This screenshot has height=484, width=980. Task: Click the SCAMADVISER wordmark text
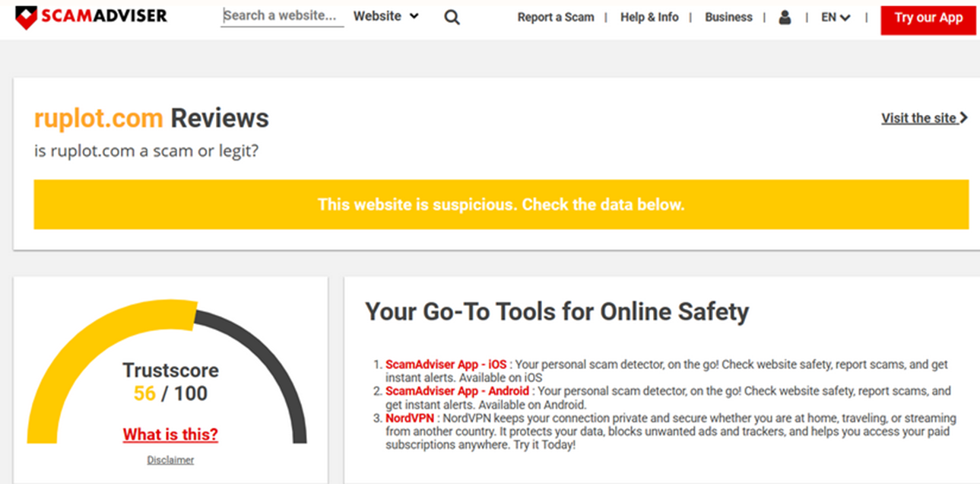tap(104, 17)
